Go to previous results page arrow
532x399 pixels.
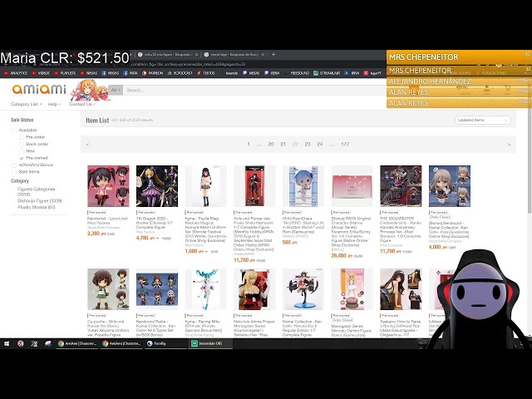coord(87,144)
